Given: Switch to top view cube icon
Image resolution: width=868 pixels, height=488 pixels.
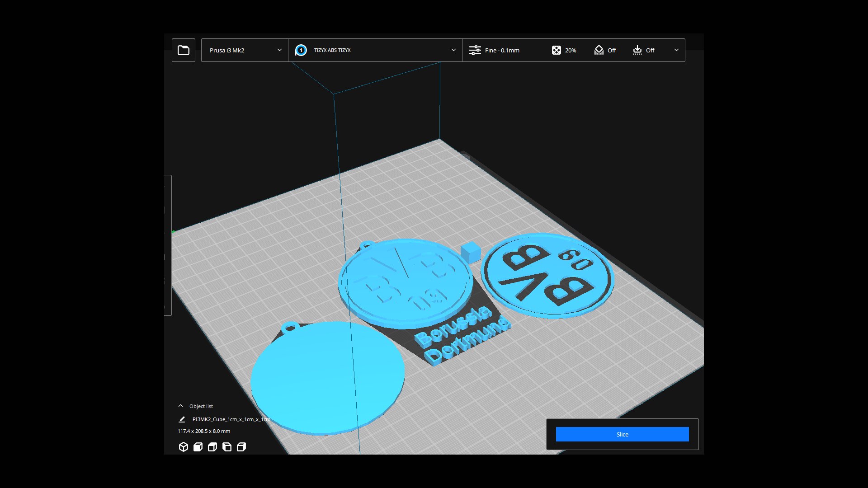Looking at the screenshot, I should point(212,447).
